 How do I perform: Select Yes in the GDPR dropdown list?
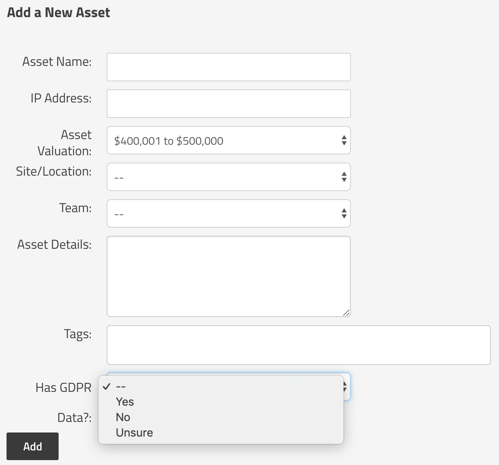coord(221,402)
